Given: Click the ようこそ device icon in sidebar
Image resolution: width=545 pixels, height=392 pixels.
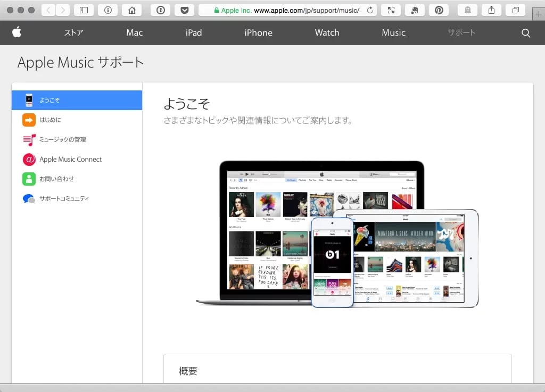Looking at the screenshot, I should [29, 100].
